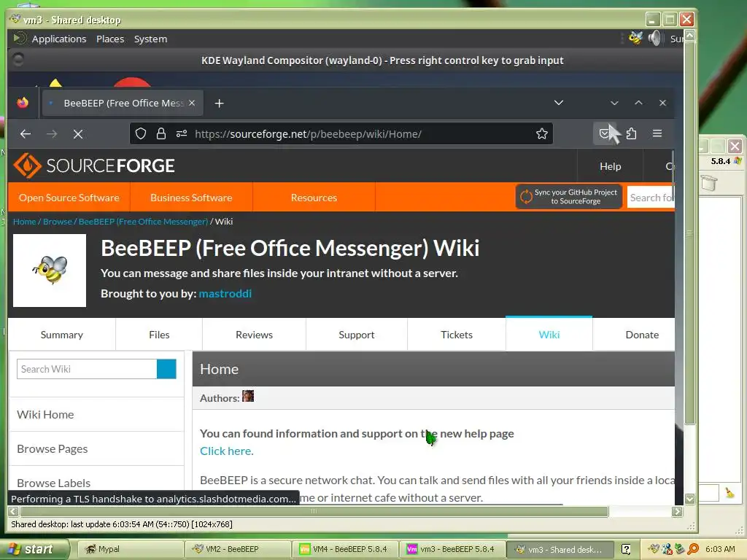
Task: Close the BeeBEEP Free Office Messenger tab
Action: click(192, 103)
